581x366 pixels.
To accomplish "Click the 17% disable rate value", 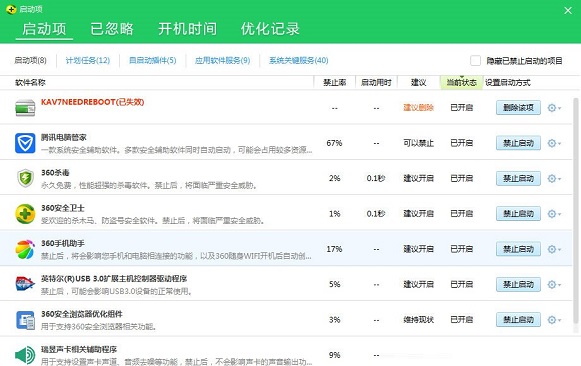I will (x=334, y=249).
